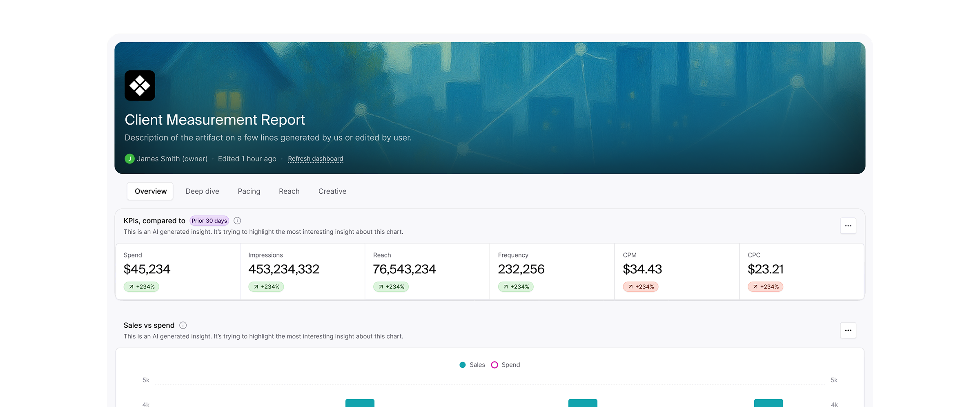Image resolution: width=980 pixels, height=407 pixels.
Task: Click the AI insight text under Sales vs spend
Action: (x=263, y=336)
